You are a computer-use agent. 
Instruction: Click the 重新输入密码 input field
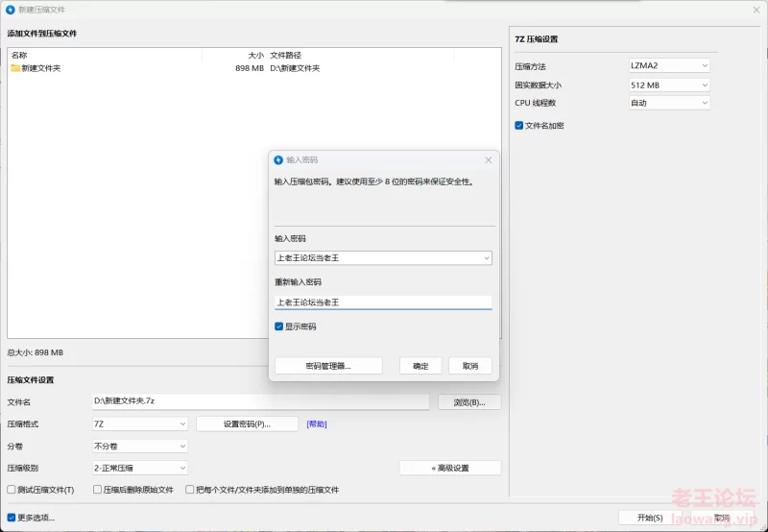(383, 302)
